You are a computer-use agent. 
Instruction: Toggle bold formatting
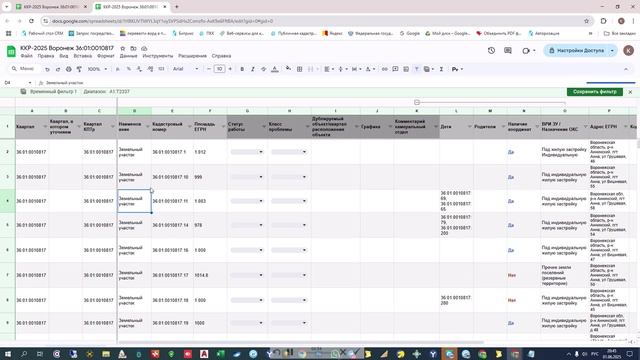point(242,69)
